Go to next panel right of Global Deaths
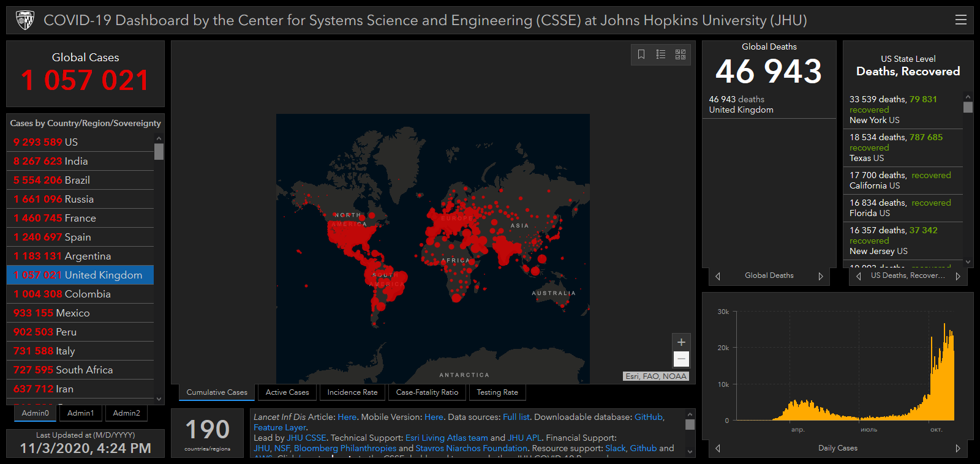 [x=821, y=276]
